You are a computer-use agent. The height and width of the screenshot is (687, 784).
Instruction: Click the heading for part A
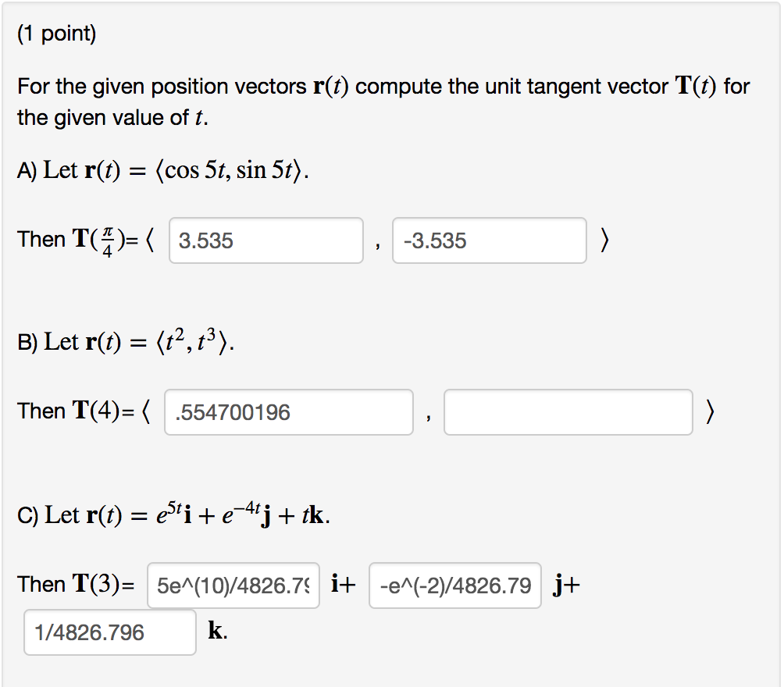pos(29,169)
